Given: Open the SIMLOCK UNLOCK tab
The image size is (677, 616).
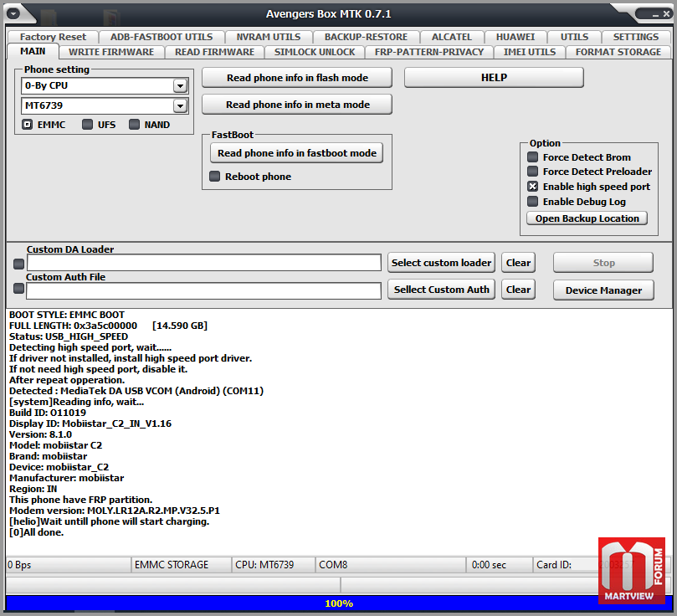Looking at the screenshot, I should click(x=315, y=52).
